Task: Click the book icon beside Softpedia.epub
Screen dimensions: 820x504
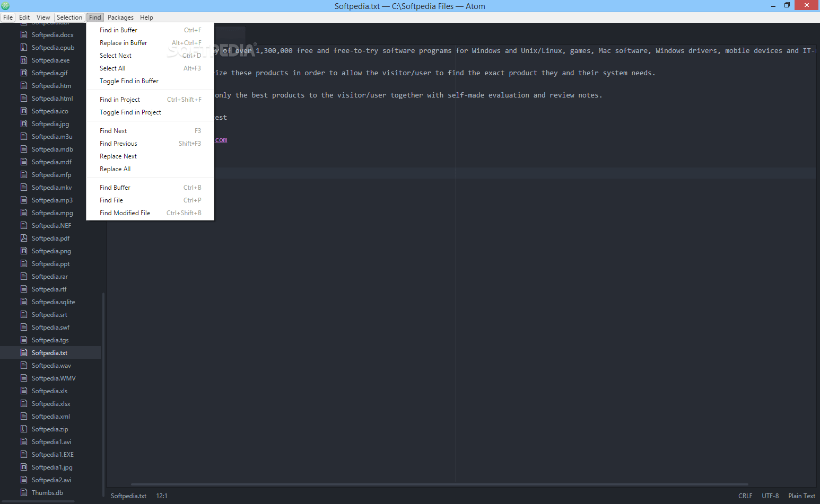Action: click(24, 47)
